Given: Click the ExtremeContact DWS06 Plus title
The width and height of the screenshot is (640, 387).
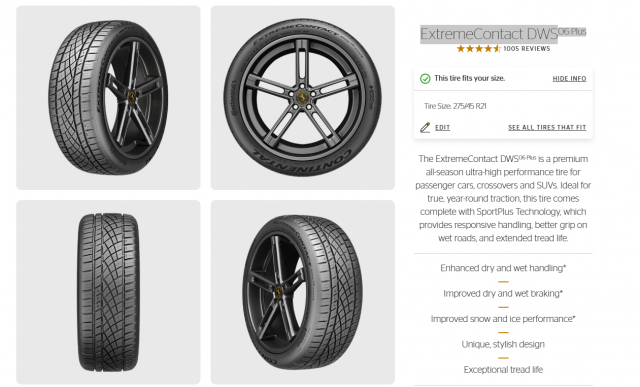Looking at the screenshot, I should [x=503, y=33].
